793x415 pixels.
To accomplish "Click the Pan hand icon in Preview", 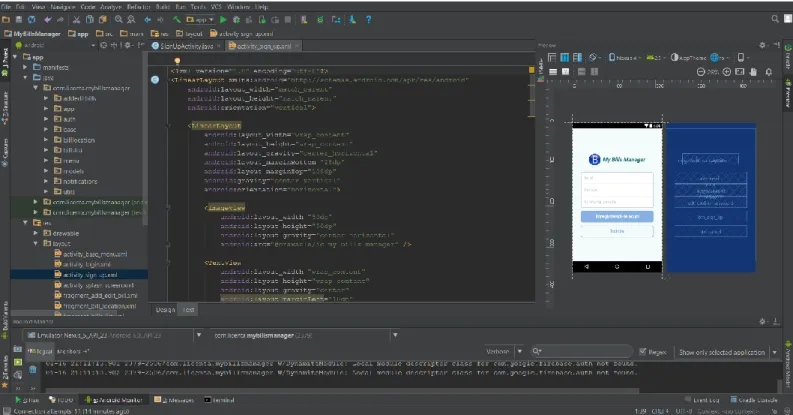I will click(753, 72).
